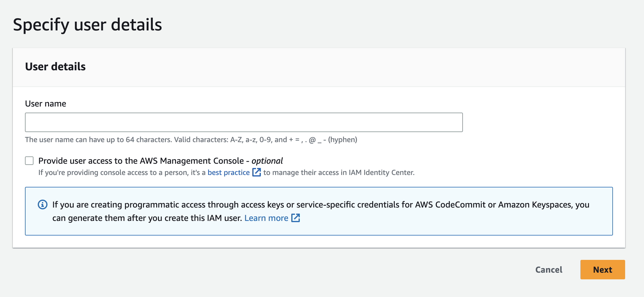The image size is (644, 297).
Task: Click the external link icon beside "best practice"
Action: 257,172
